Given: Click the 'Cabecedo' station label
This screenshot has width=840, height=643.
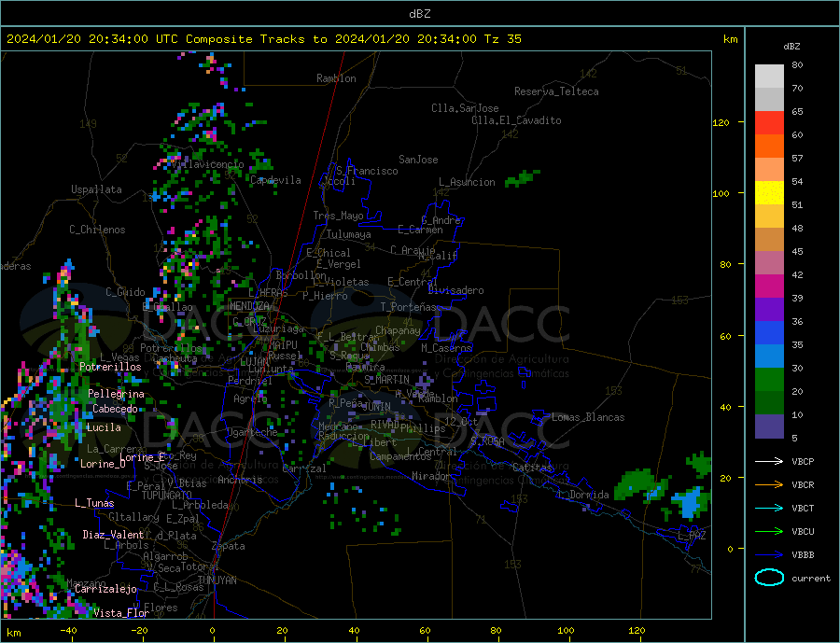Looking at the screenshot, I should [x=115, y=409].
